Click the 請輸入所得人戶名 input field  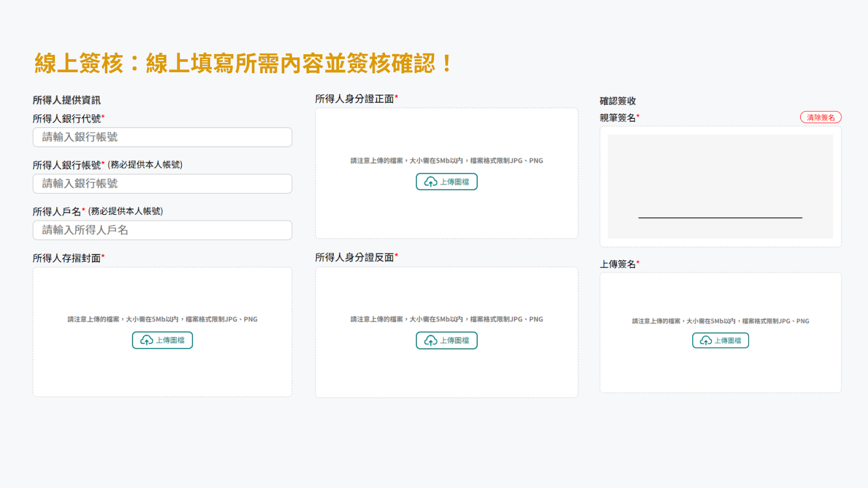point(162,230)
